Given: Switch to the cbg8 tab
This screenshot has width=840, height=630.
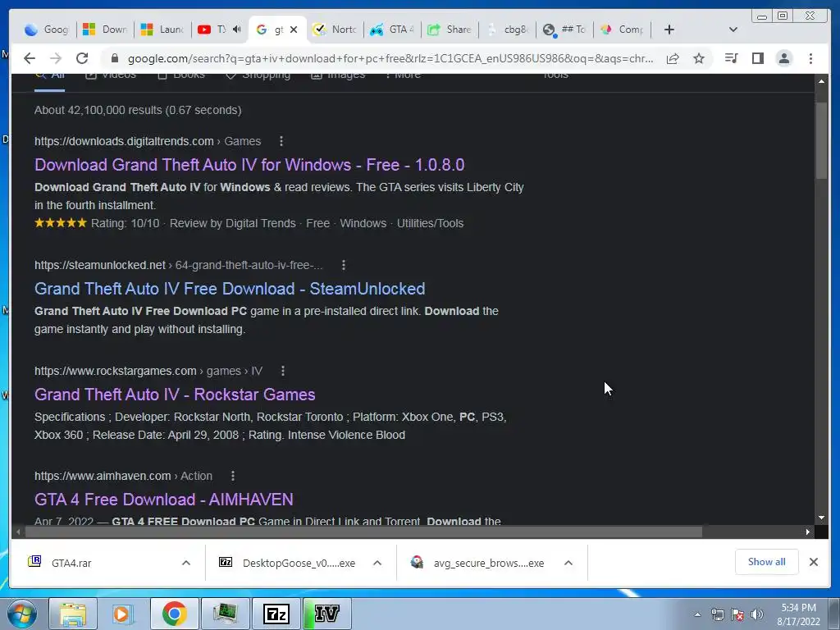Looking at the screenshot, I should (x=507, y=30).
